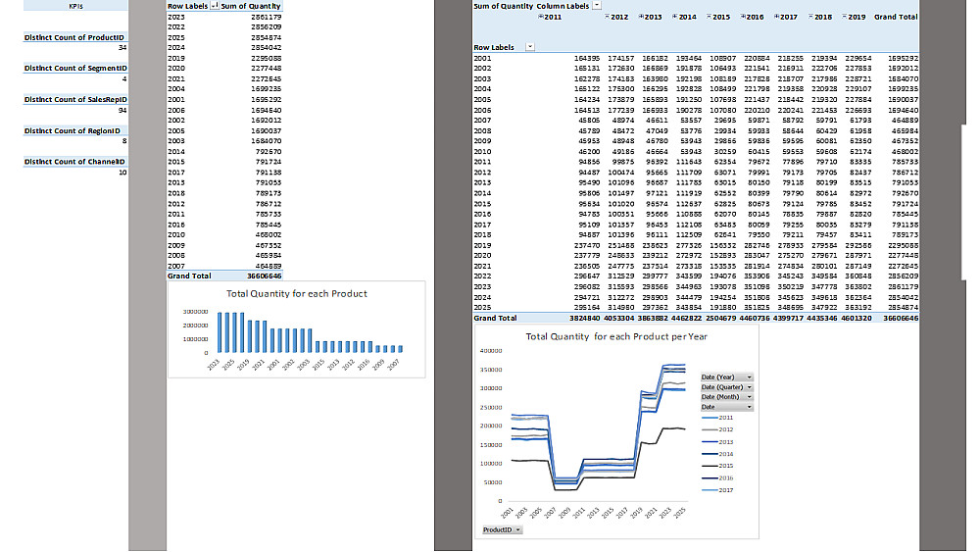Select the KPIs header cell

[75, 6]
